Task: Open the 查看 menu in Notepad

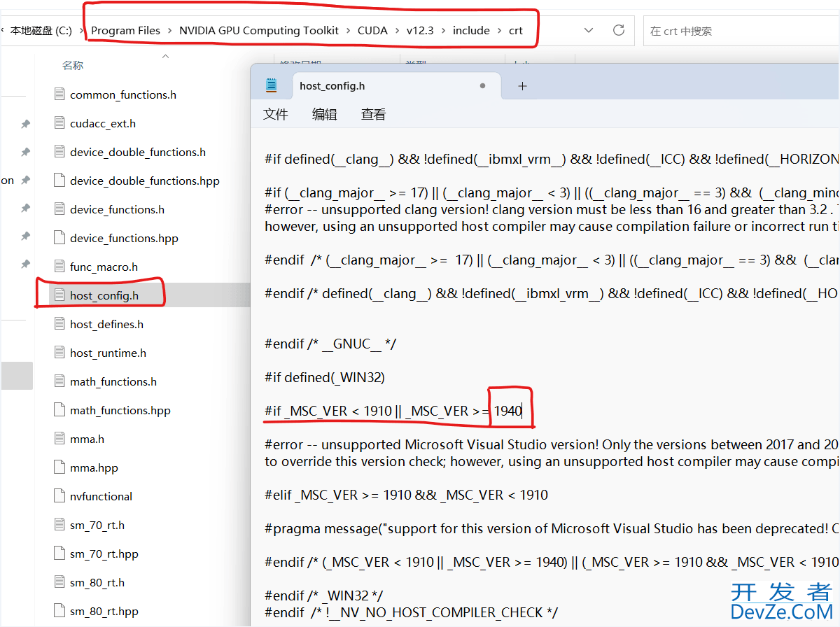Action: pyautogui.click(x=373, y=115)
